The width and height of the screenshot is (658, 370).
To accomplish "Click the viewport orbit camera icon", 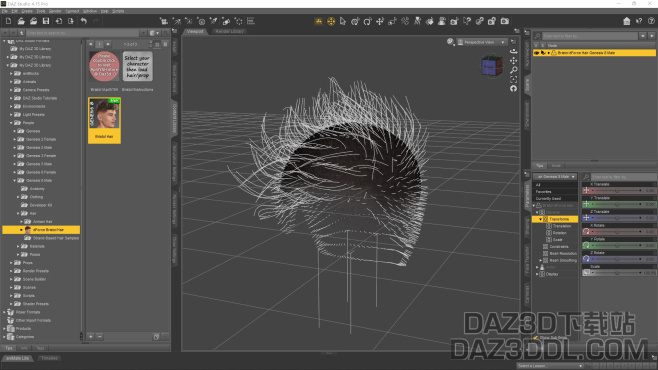I will coord(513,51).
